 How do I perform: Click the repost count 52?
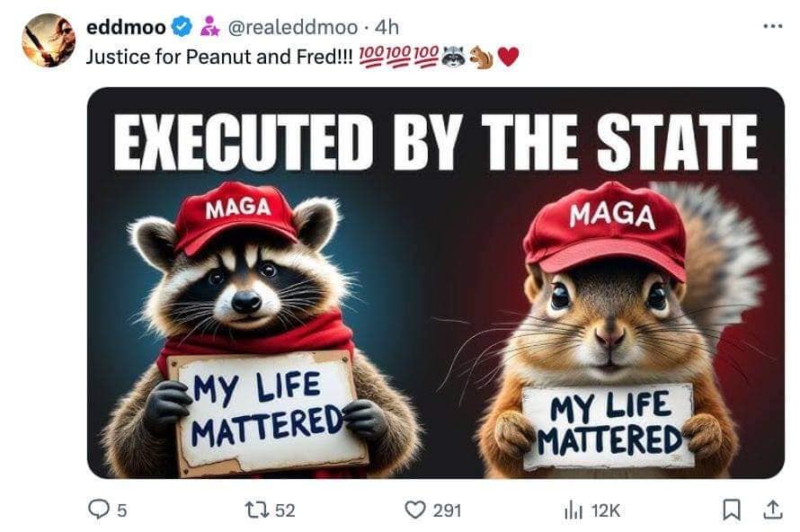[x=285, y=510]
